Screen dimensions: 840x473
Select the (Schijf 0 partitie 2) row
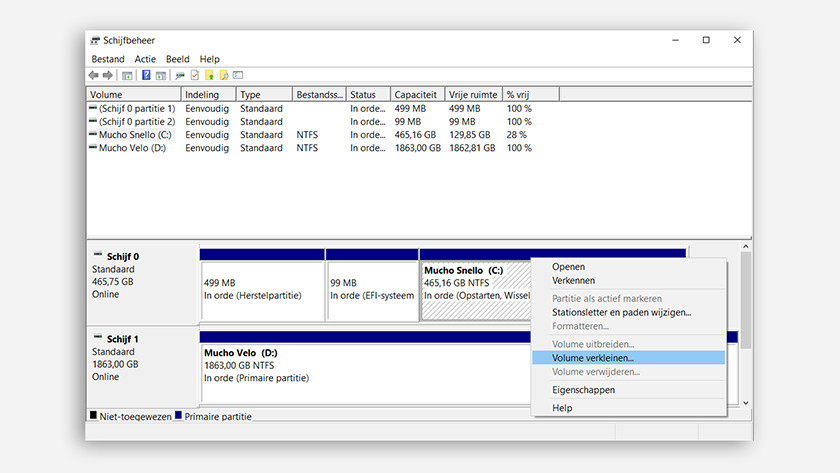coord(323,122)
